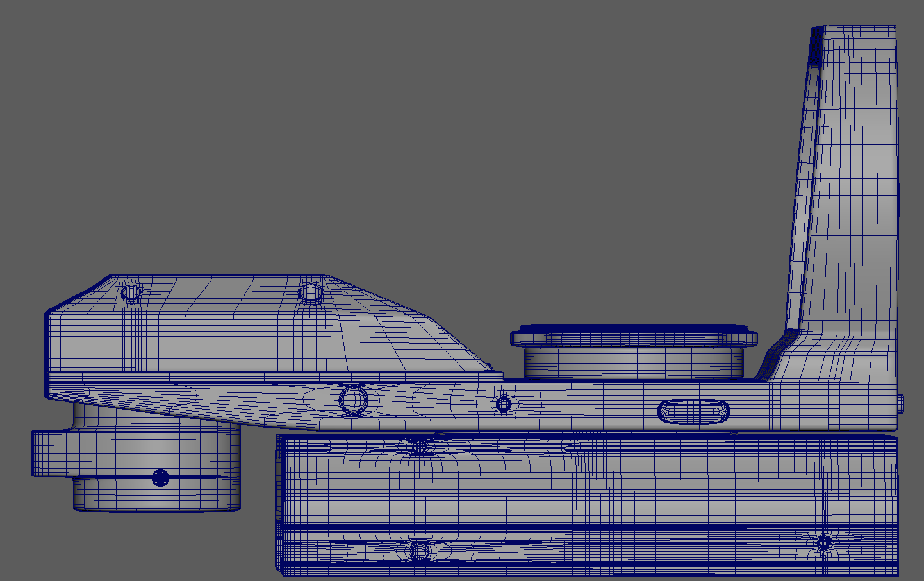This screenshot has width=924, height=581.
Task: Click the oblong slot on the arm
Action: pos(693,412)
